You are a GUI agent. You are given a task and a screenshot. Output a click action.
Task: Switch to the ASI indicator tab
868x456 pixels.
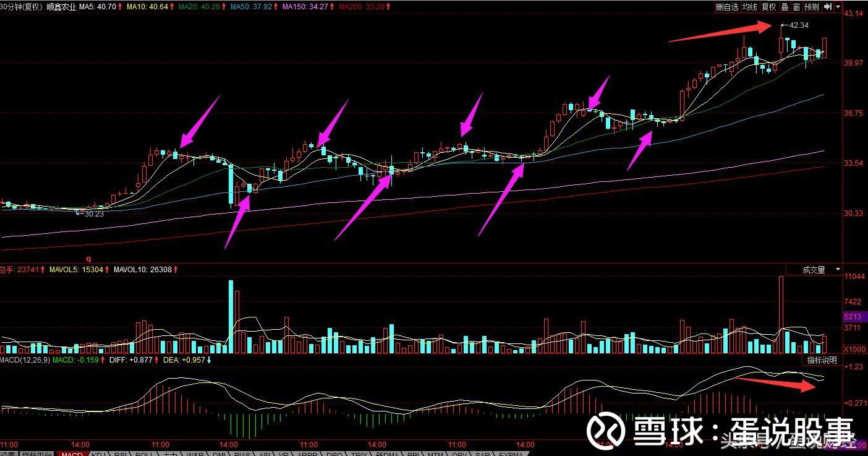(x=265, y=453)
